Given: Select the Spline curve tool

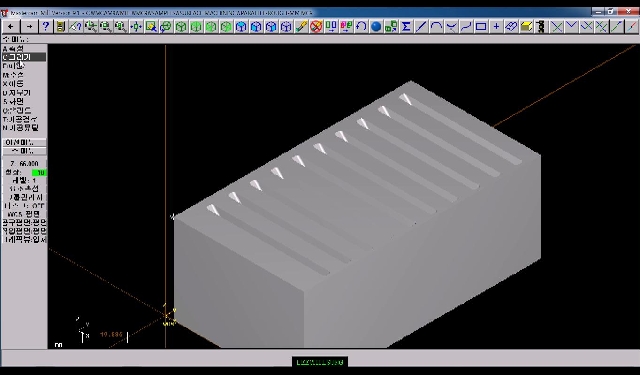Looking at the screenshot, I should 466,27.
